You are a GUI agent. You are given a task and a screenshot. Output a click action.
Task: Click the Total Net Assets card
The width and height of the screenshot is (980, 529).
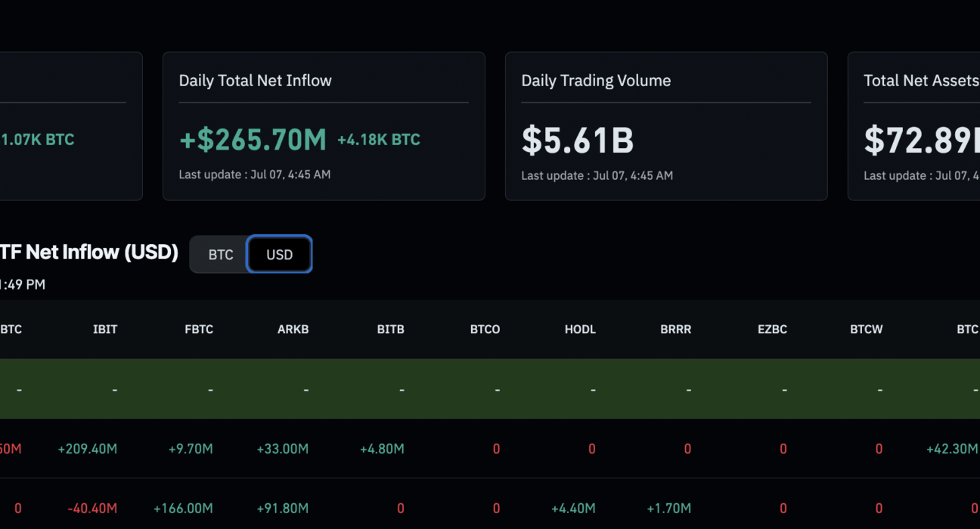coord(914,126)
